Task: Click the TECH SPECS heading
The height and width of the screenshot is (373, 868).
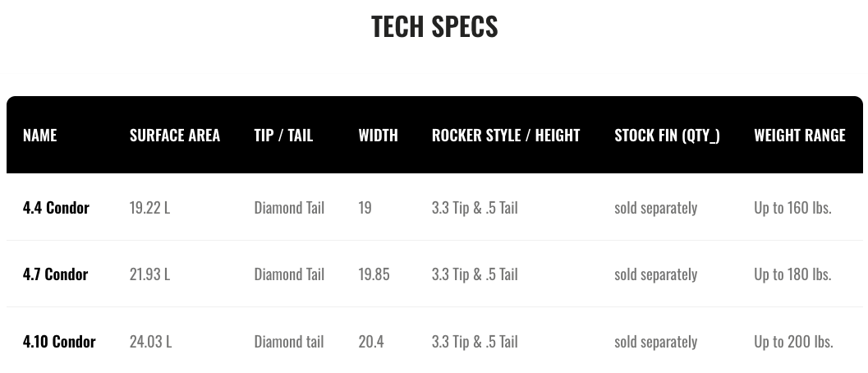Action: (x=434, y=26)
